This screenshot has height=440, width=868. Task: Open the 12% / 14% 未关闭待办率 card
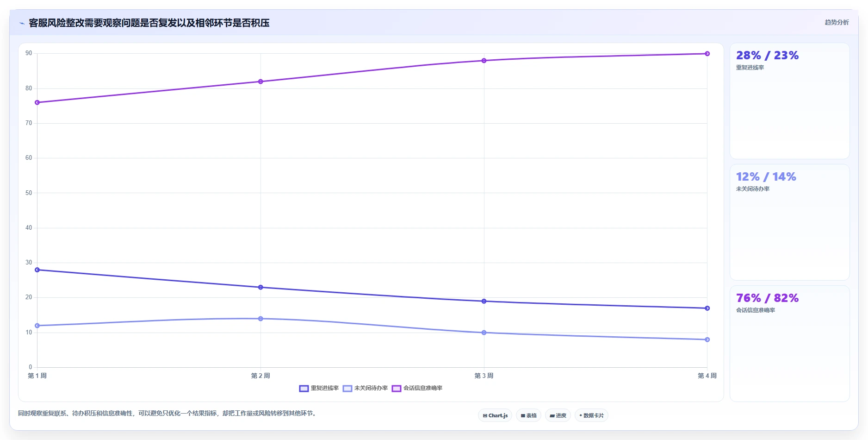coord(790,222)
